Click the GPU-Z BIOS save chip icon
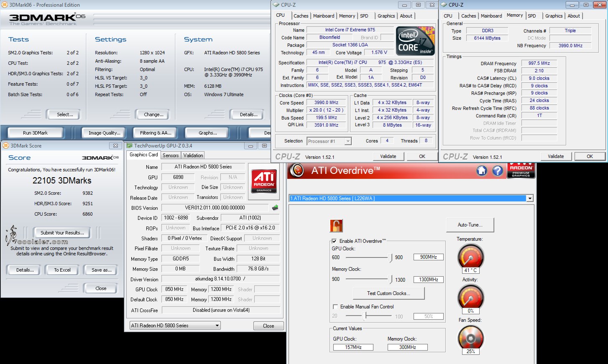608x364 pixels. click(x=275, y=208)
